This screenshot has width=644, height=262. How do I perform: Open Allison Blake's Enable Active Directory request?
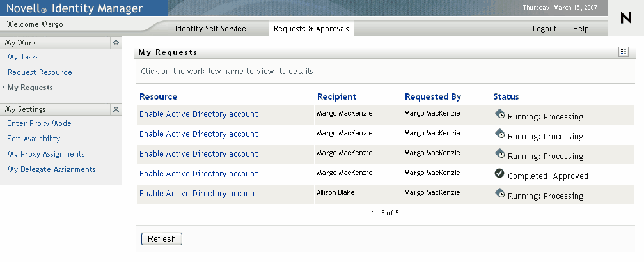tap(198, 194)
